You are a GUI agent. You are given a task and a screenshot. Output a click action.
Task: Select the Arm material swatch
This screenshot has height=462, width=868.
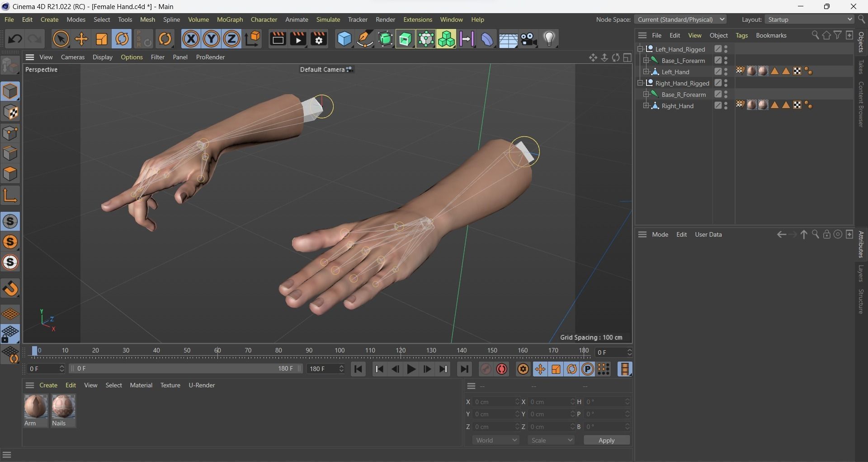[35, 410]
